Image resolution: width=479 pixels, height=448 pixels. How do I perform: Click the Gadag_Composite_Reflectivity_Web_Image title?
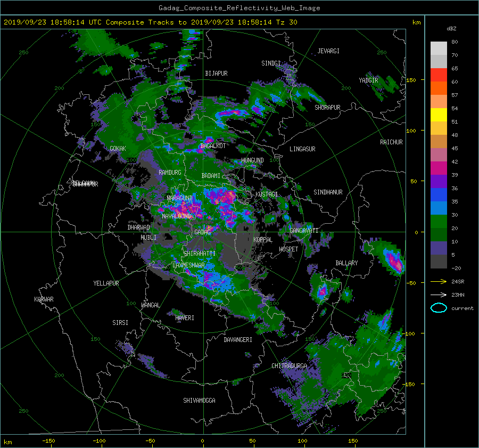tap(239, 8)
